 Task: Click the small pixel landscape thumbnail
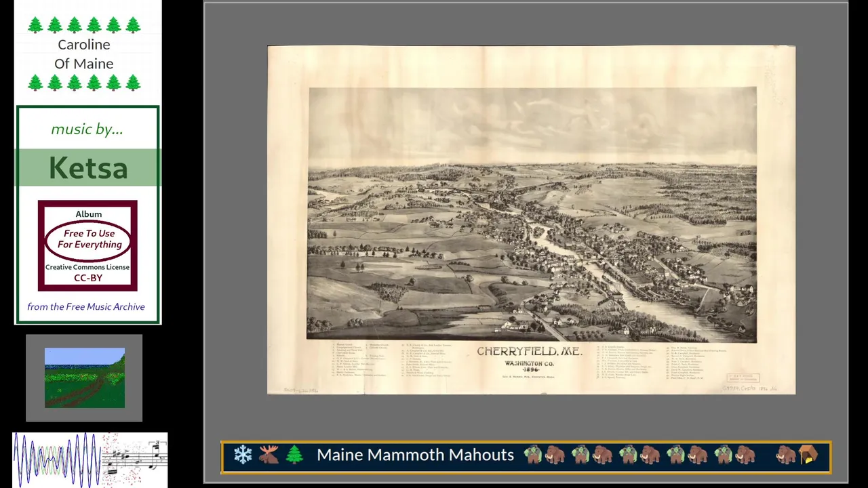point(85,378)
